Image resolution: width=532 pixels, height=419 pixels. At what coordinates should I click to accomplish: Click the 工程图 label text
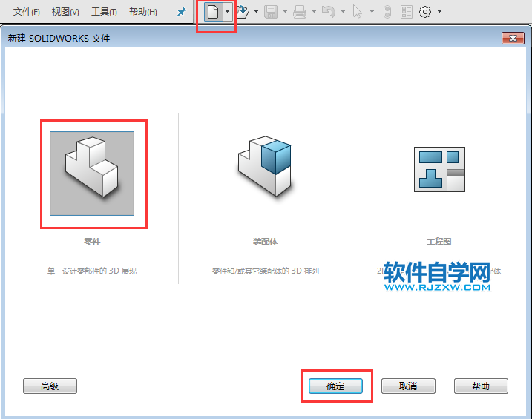point(439,241)
